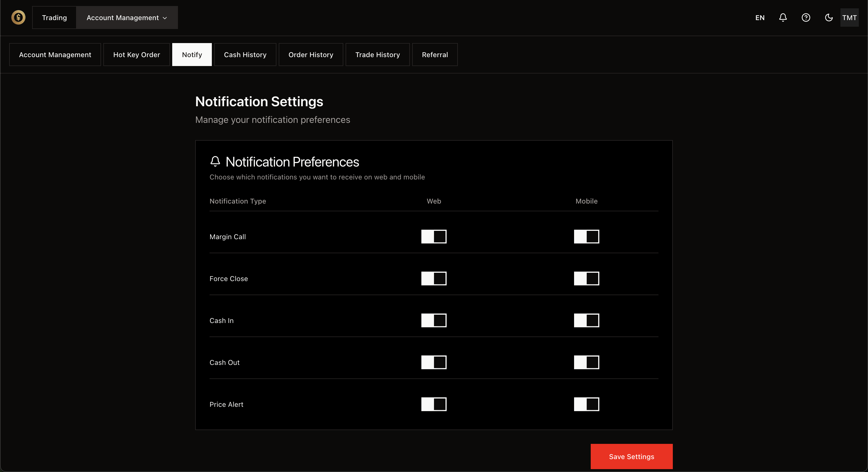The image size is (868, 472).
Task: Open the Cash History tab
Action: point(245,55)
